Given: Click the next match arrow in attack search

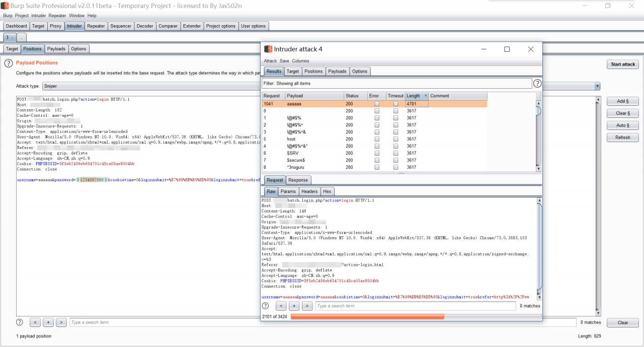Looking at the screenshot, I should coord(307,306).
